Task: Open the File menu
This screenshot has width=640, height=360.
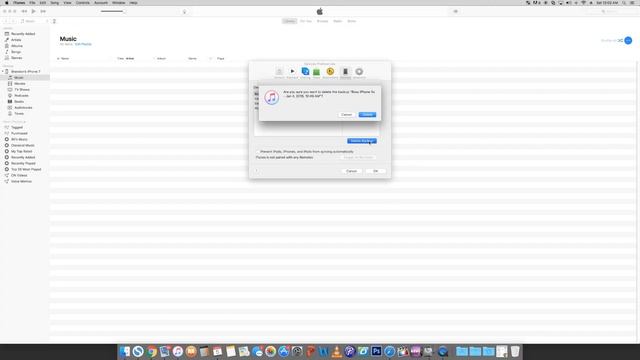Action: (x=32, y=3)
